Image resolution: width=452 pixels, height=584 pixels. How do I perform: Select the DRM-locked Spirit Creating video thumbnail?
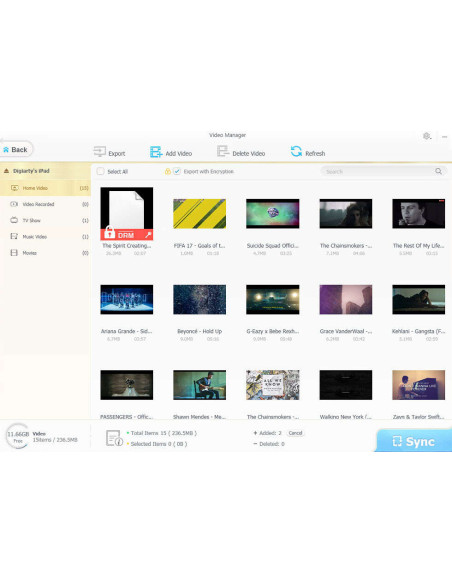click(x=127, y=213)
